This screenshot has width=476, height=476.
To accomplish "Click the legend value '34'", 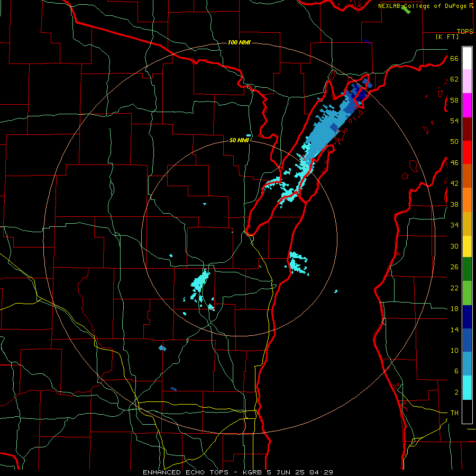I will click(454, 225).
